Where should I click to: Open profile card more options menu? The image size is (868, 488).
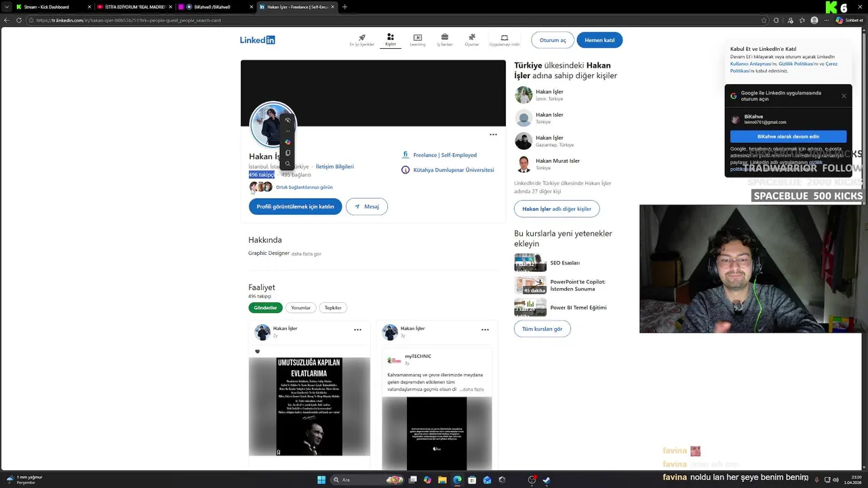[x=493, y=134]
